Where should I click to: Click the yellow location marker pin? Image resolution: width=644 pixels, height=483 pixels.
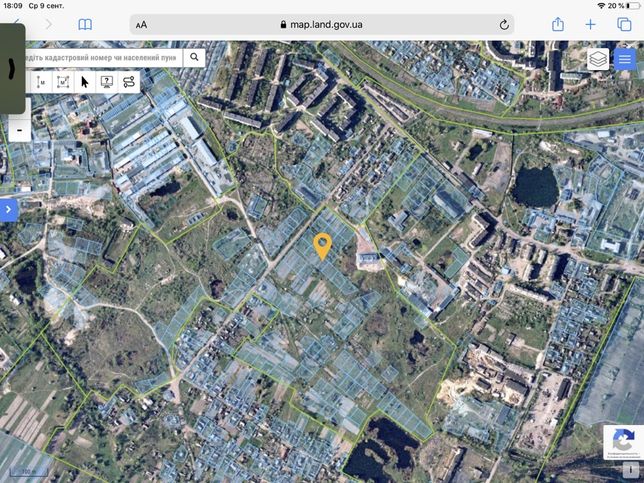(x=322, y=246)
